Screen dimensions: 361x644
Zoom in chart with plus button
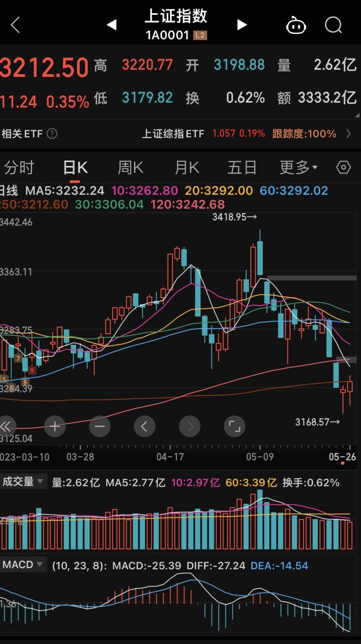click(55, 426)
